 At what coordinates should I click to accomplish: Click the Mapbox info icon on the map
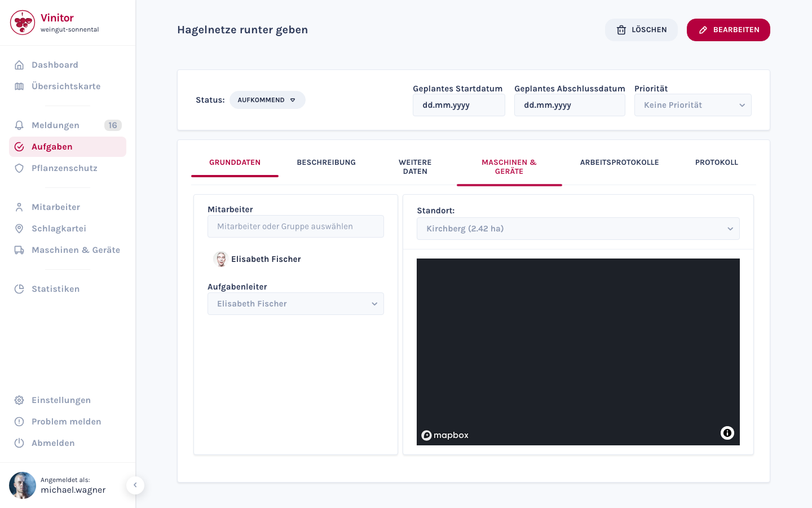[x=727, y=433]
